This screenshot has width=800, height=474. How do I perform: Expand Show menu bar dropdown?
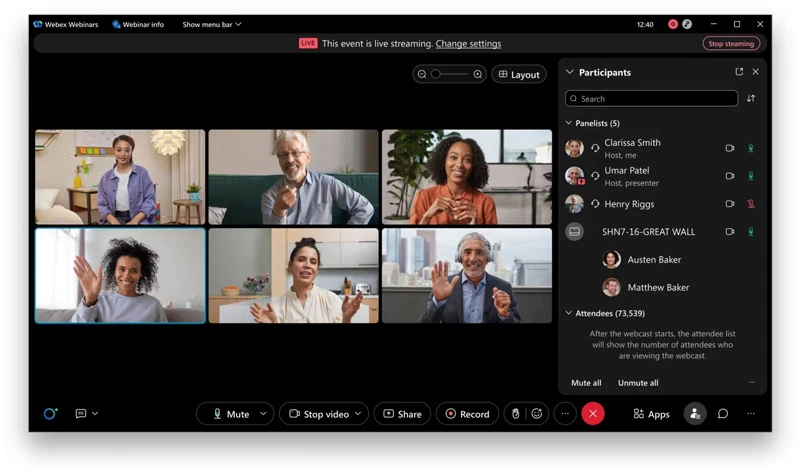212,24
